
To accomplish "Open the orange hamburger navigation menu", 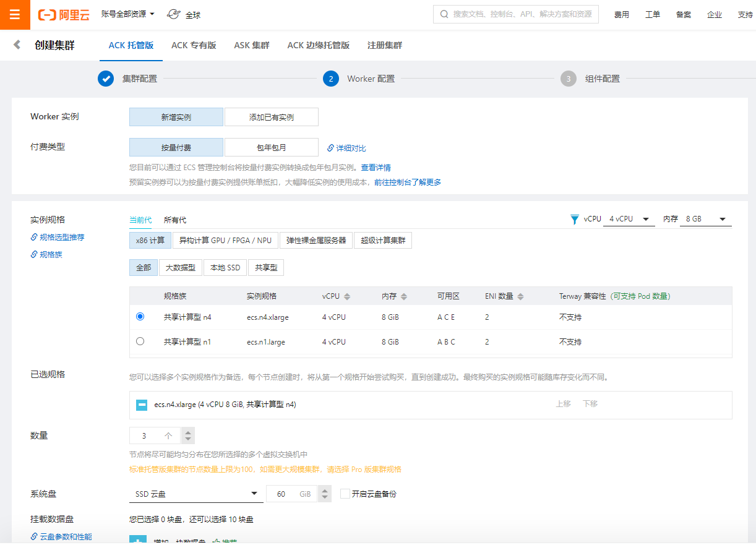I will [15, 15].
